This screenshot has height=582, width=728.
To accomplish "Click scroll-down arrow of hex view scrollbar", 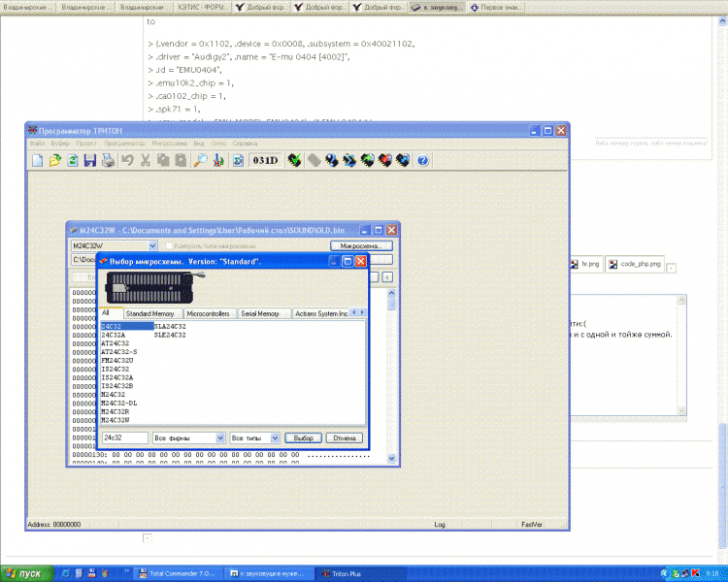I will (x=391, y=458).
